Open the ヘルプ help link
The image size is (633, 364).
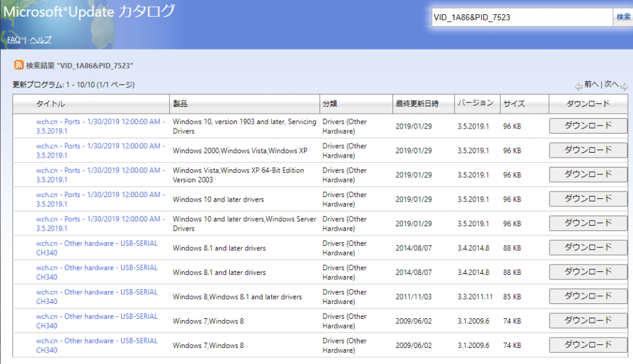point(41,40)
